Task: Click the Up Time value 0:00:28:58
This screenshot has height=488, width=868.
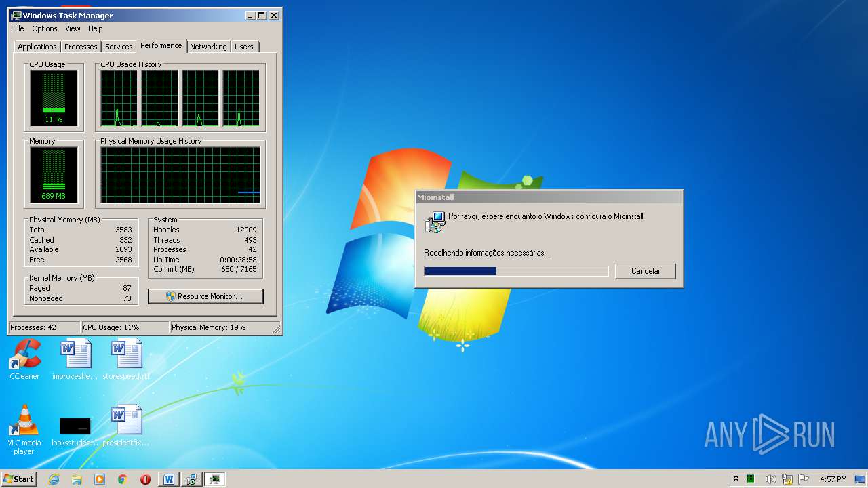Action: tap(238, 260)
